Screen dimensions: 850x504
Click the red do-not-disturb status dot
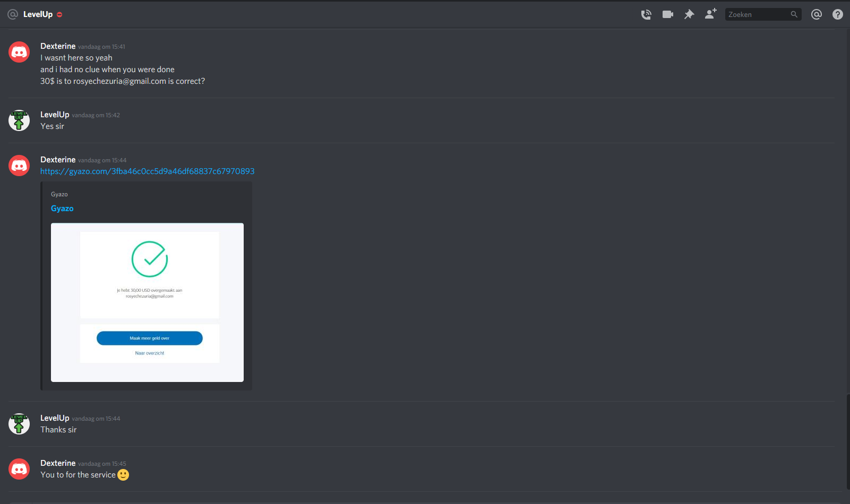click(59, 15)
